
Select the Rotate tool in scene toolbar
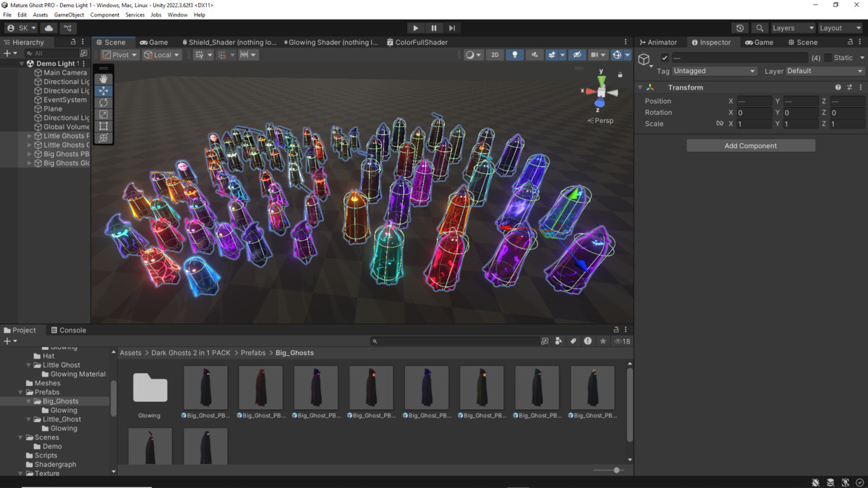point(103,103)
